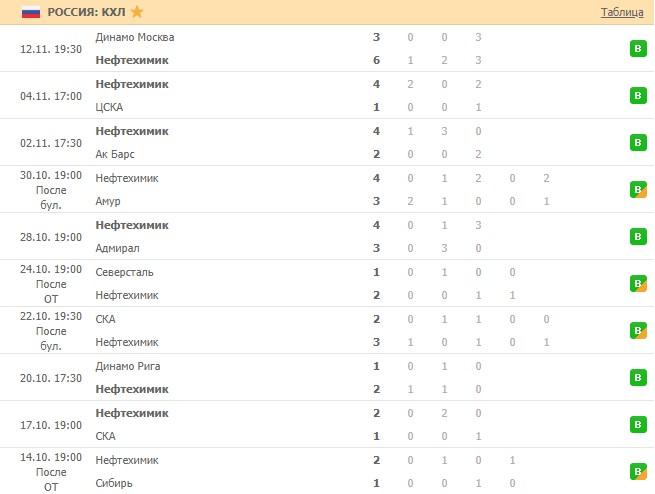This screenshot has width=655, height=494.
Task: Click the favorite star next to КХЛ
Action: click(137, 12)
